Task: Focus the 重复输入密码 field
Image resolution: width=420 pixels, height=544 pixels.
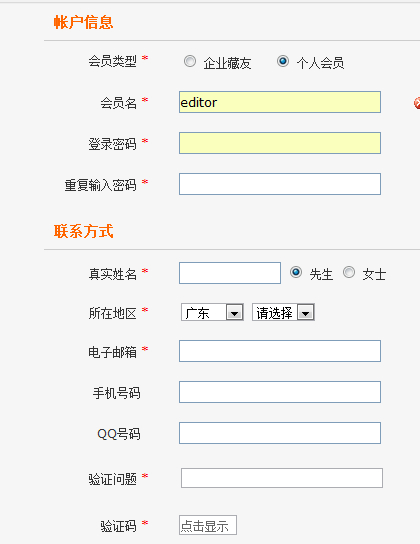Action: pyautogui.click(x=280, y=184)
